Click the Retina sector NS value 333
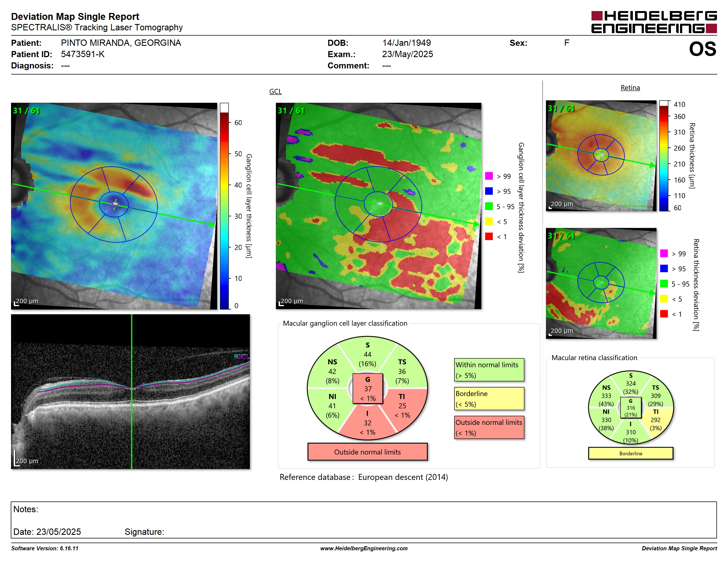This screenshot has width=728, height=563. coord(606,395)
